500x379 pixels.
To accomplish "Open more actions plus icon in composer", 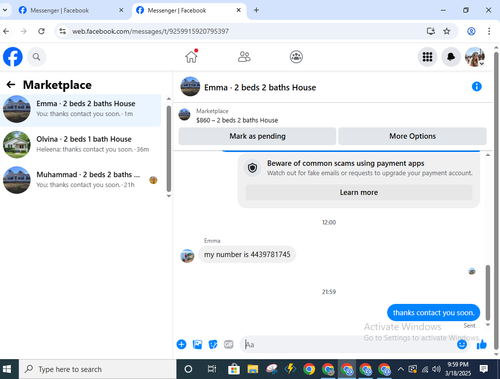I will [x=181, y=344].
